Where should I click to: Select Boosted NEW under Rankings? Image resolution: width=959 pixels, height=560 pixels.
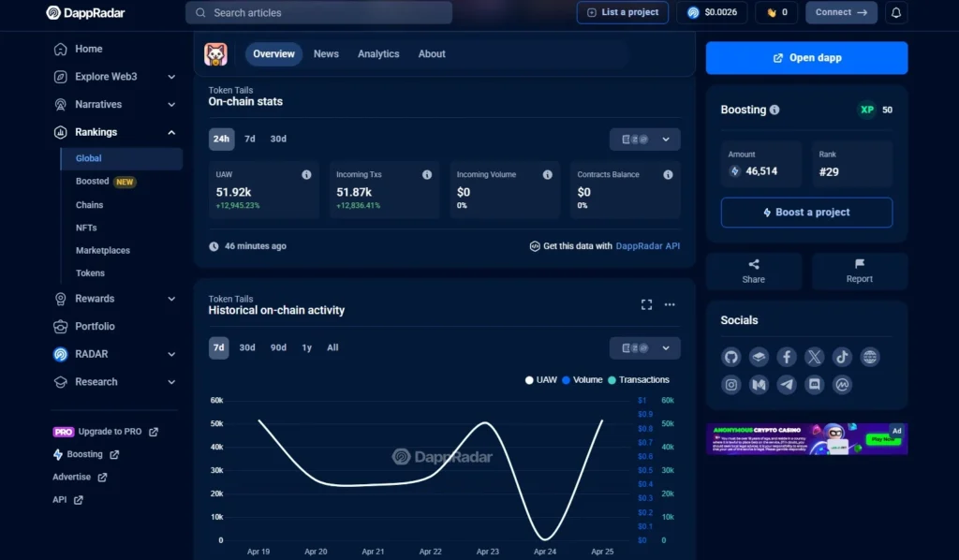[105, 181]
